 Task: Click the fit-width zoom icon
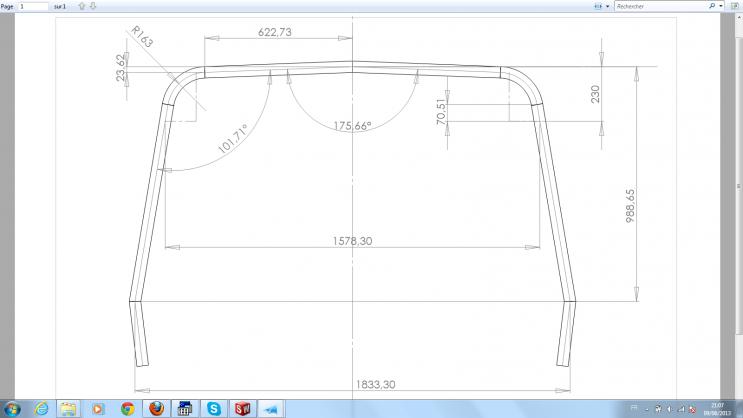tap(598, 6)
